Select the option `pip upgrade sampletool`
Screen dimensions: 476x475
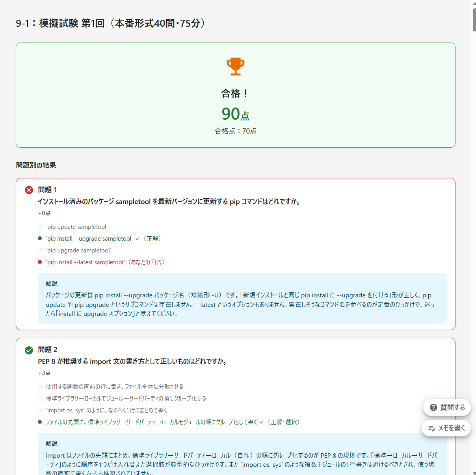tap(75, 250)
